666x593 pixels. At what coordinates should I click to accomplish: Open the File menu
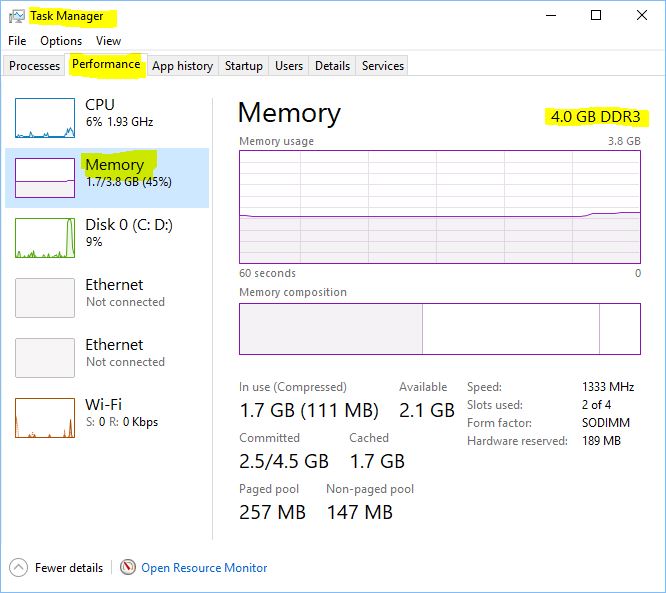(17, 41)
